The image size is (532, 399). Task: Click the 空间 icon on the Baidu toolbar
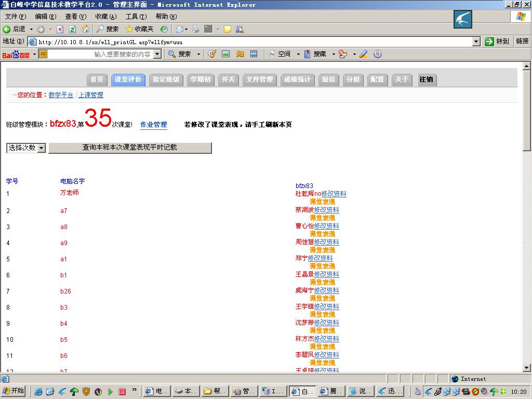click(272, 54)
